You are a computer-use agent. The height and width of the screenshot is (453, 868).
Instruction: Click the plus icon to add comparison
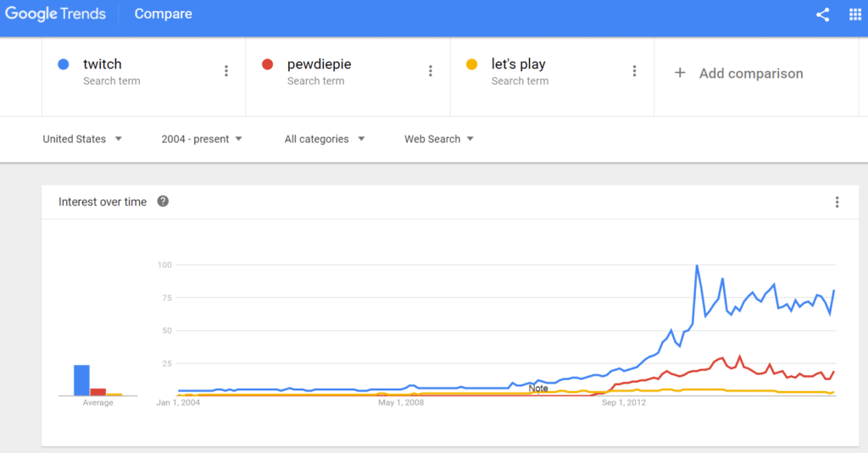[679, 74]
